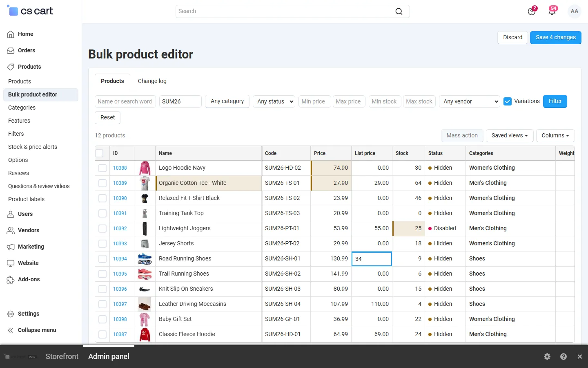Image resolution: width=588 pixels, height=368 pixels.
Task: Click the Collapse menu chevrons icon
Action: 11,330
